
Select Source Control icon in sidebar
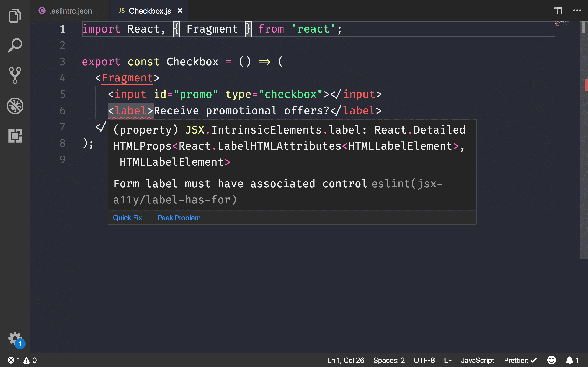coord(15,75)
